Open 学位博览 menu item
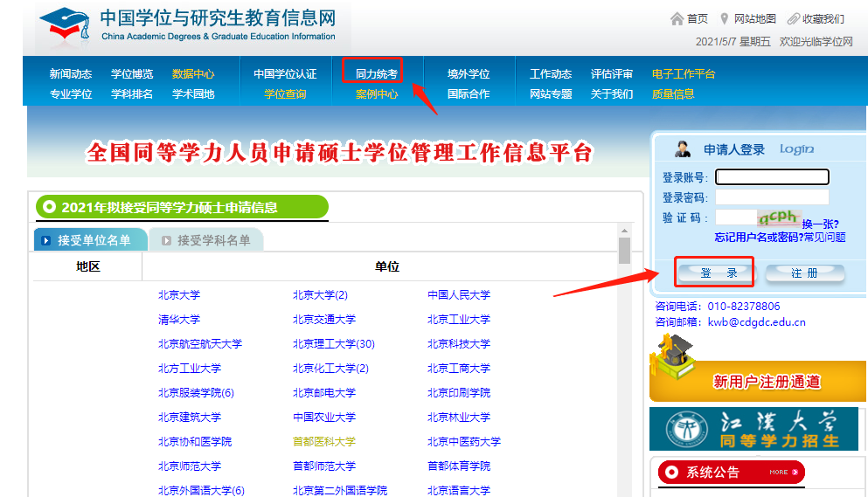The width and height of the screenshot is (868, 497). pos(132,74)
